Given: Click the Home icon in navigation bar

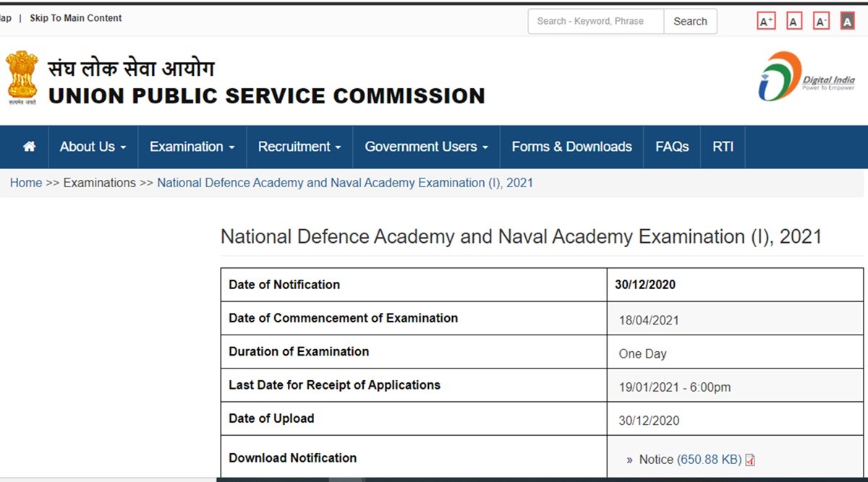Looking at the screenshot, I should click(30, 147).
